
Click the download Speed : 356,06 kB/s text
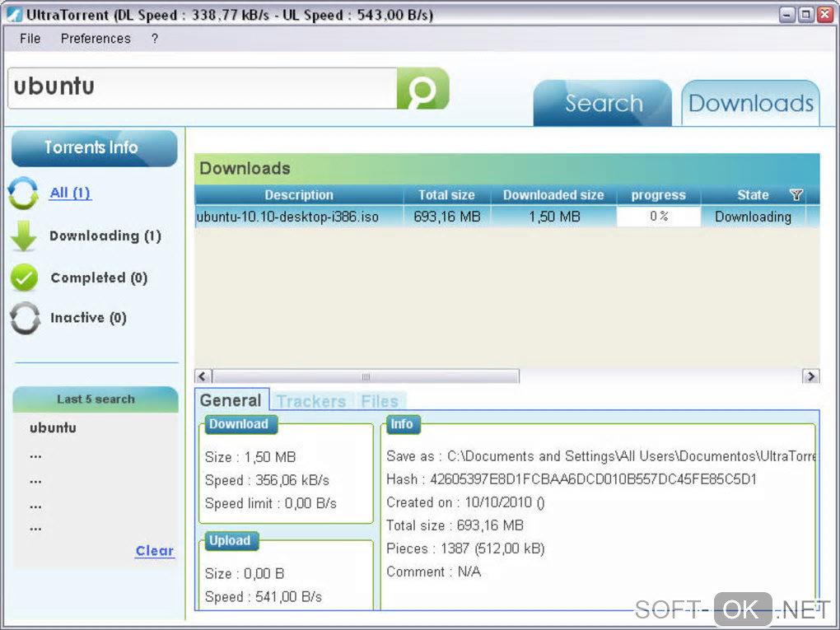tap(267, 480)
